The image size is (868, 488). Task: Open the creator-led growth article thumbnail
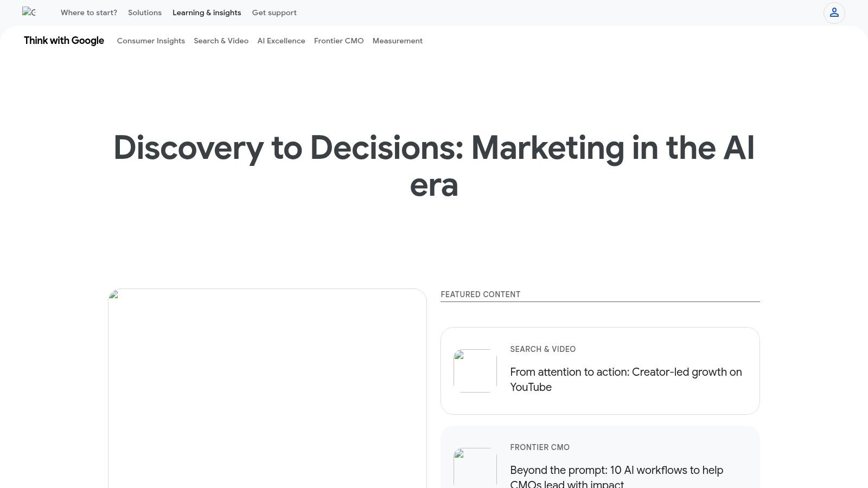475,371
